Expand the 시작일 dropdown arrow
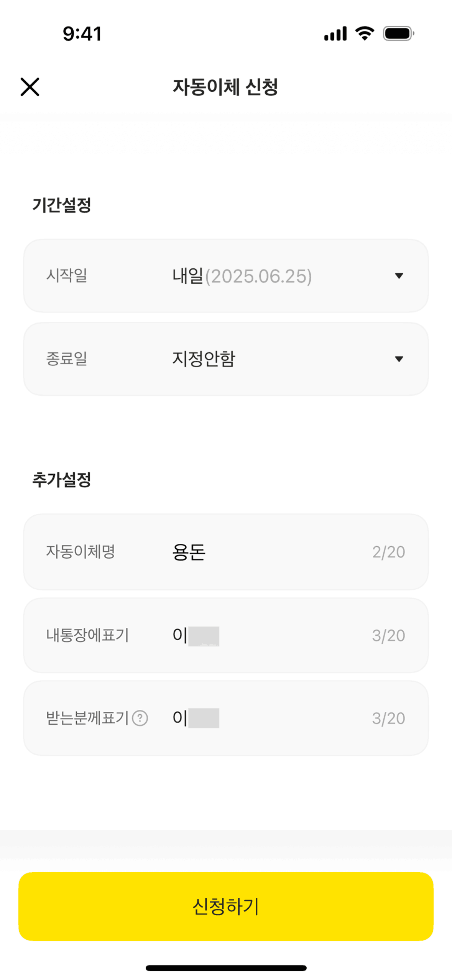The width and height of the screenshot is (452, 980). click(399, 276)
